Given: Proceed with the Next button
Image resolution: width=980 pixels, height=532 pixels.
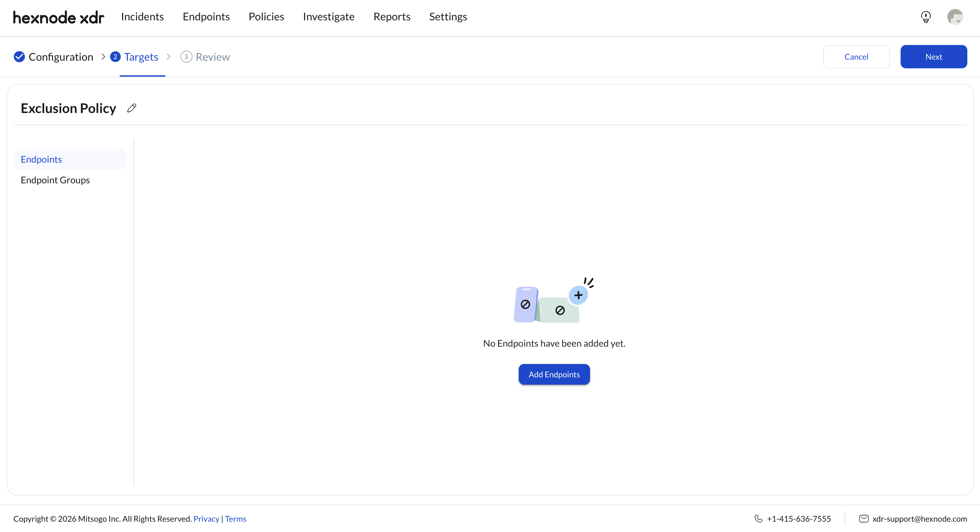Looking at the screenshot, I should point(934,57).
